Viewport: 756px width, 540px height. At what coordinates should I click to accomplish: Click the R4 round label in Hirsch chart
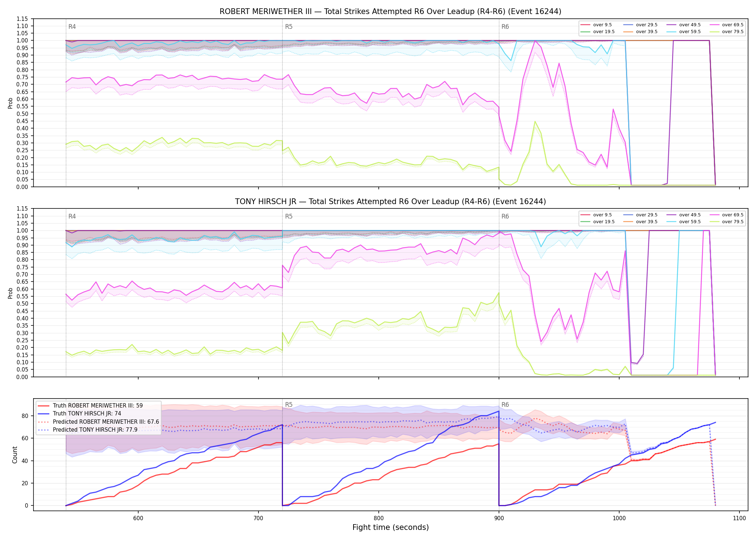pos(72,216)
